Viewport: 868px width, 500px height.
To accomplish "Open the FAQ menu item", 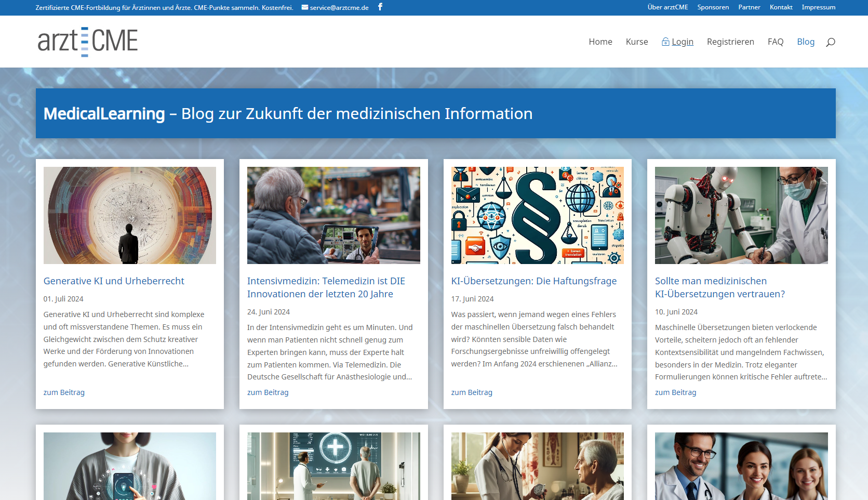I will 776,42.
